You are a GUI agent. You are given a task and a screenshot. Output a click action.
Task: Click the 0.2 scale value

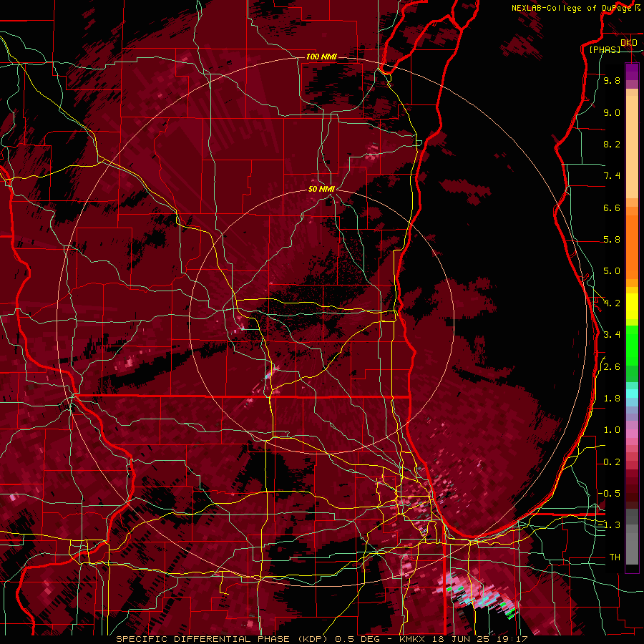click(612, 462)
